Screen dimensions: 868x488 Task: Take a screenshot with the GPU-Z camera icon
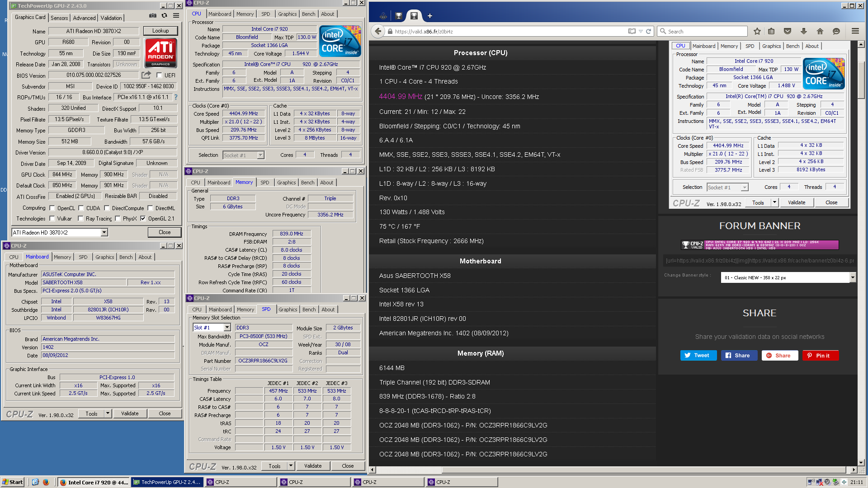pyautogui.click(x=153, y=15)
